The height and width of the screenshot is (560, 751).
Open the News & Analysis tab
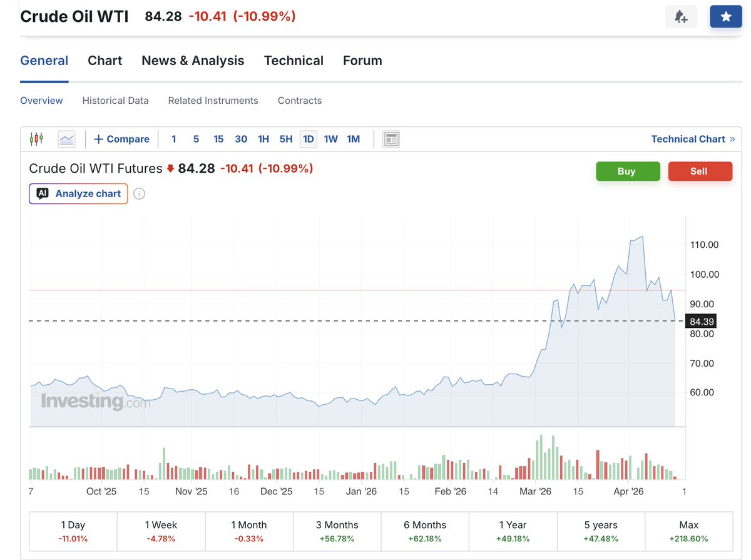coord(193,61)
